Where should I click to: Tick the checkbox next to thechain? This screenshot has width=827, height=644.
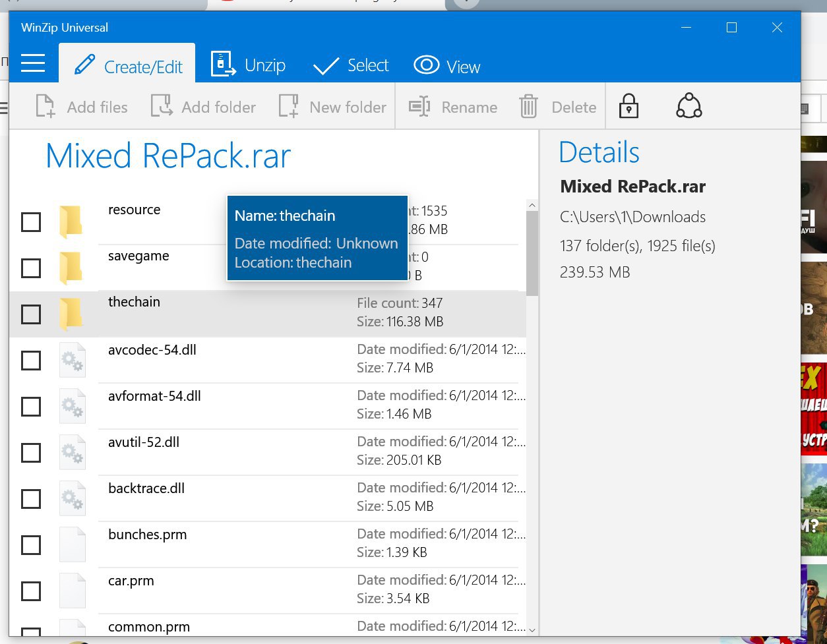[31, 314]
